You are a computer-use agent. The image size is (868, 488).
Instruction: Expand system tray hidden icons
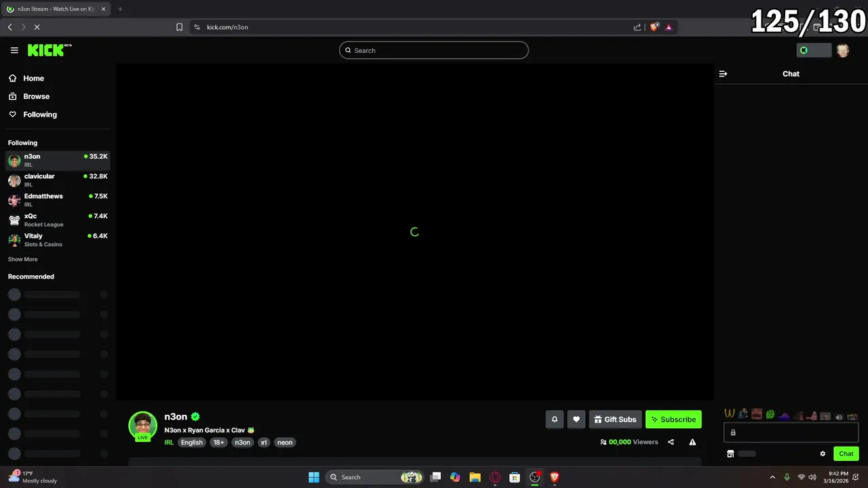[772, 477]
